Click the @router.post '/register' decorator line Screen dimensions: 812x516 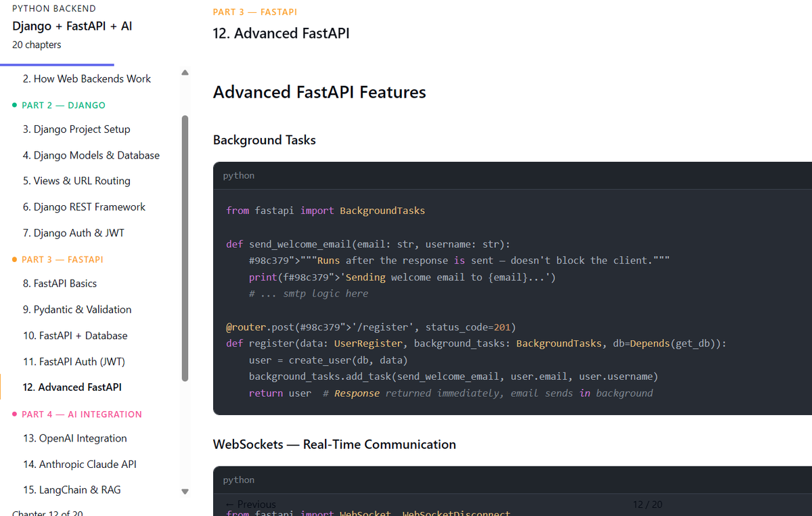coord(371,327)
